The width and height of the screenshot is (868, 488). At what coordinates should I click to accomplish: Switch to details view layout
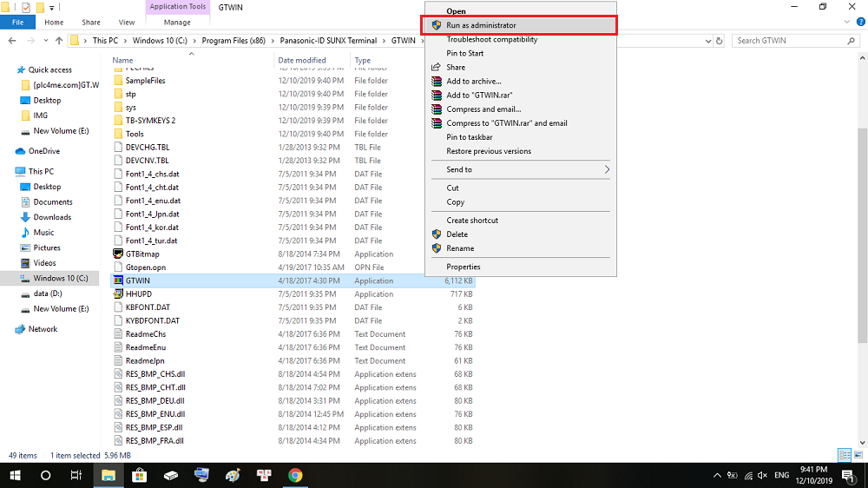(844, 455)
